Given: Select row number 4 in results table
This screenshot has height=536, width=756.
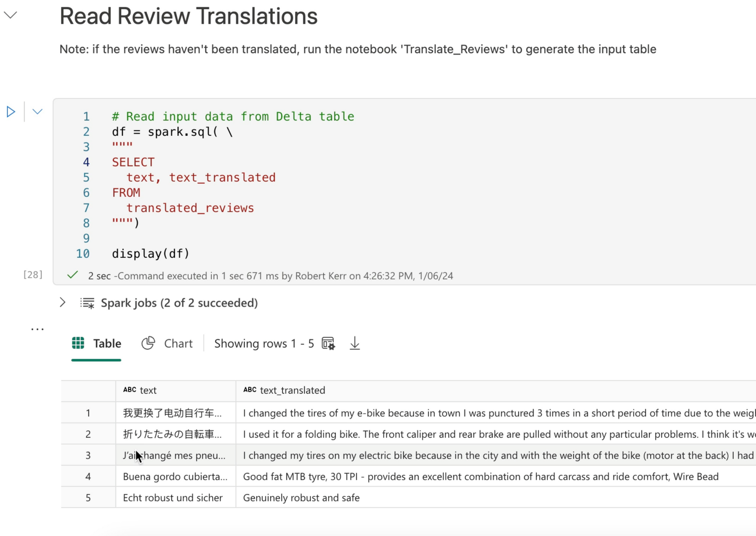Looking at the screenshot, I should tap(88, 476).
